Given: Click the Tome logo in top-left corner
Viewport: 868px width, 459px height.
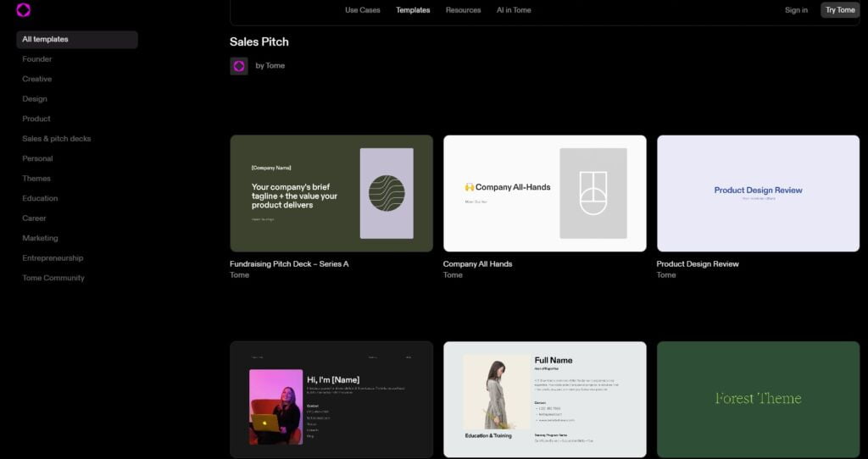Looking at the screenshot, I should (23, 10).
